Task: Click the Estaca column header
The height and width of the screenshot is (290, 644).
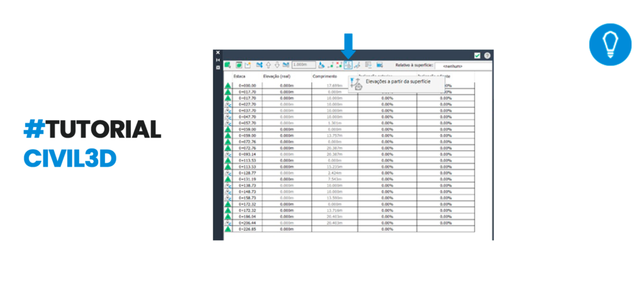Action: click(240, 76)
